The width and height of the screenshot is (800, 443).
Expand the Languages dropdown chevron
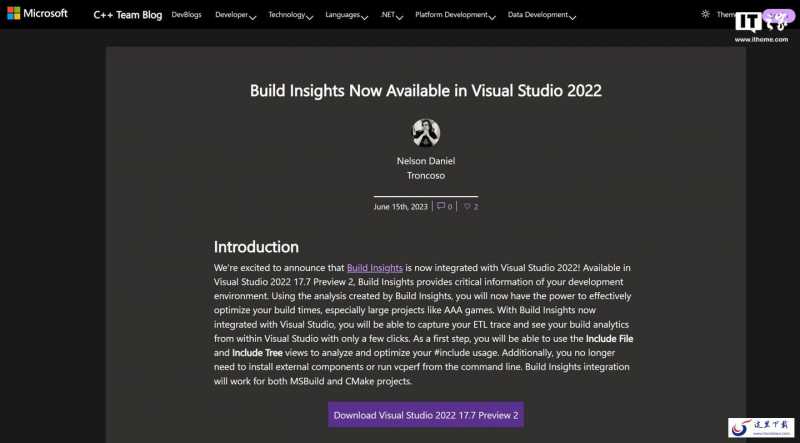364,17
